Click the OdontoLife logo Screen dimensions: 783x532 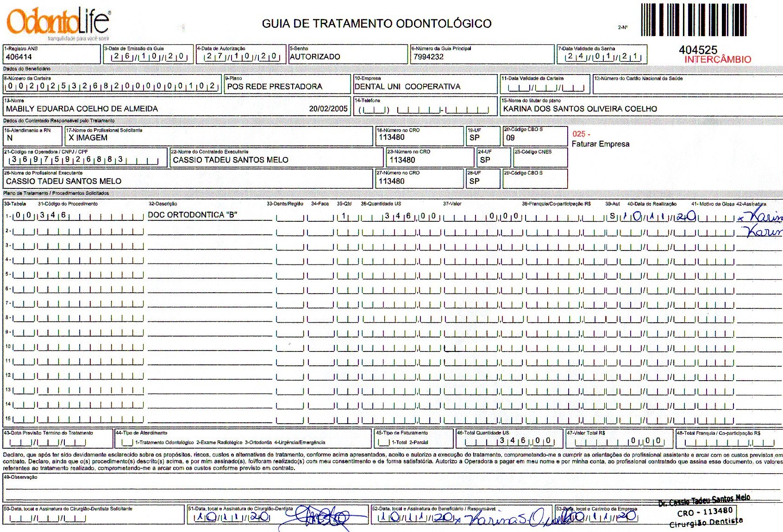58,24
